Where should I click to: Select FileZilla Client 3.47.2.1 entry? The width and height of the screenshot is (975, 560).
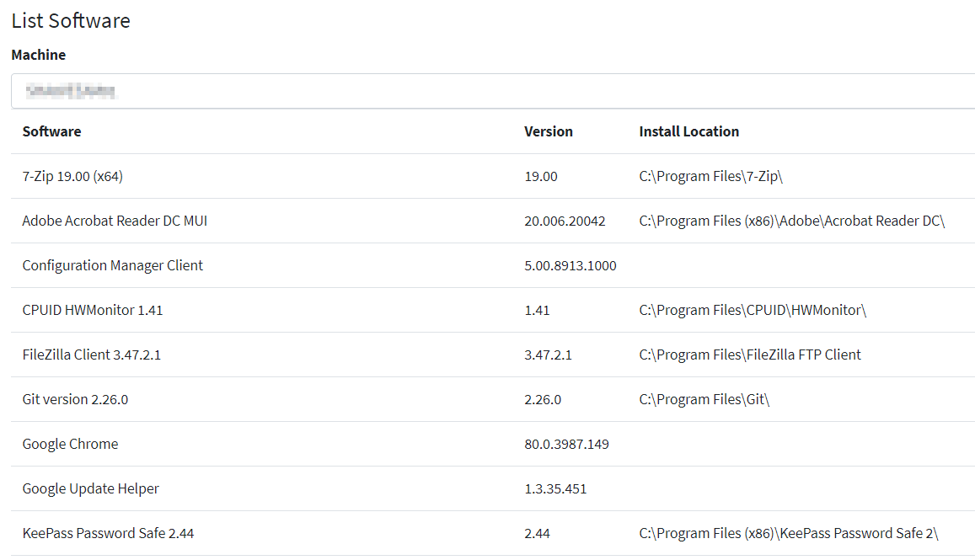pyautogui.click(x=91, y=355)
